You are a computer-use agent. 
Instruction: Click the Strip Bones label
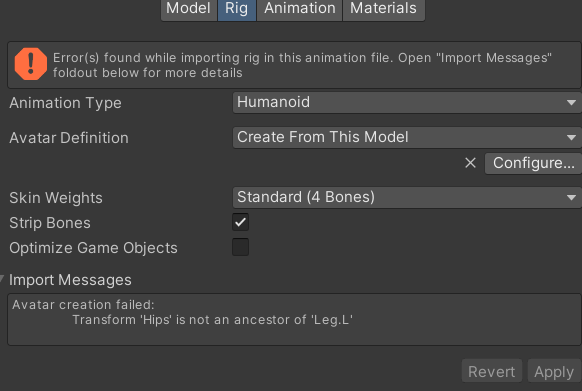pyautogui.click(x=50, y=223)
